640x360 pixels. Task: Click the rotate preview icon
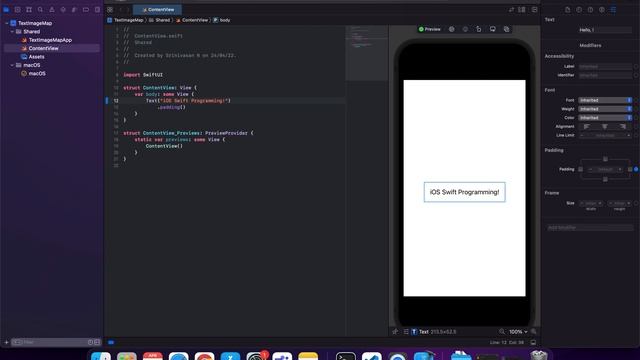(479, 29)
